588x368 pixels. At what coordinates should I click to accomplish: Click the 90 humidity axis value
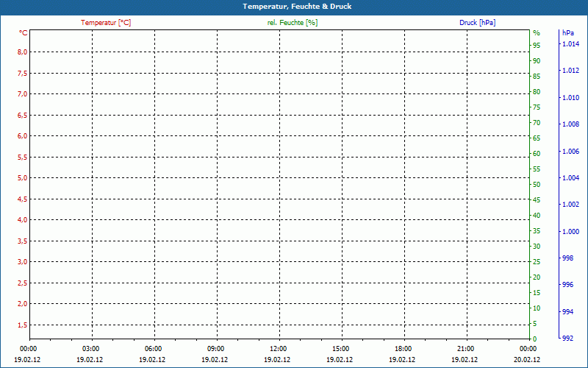(537, 61)
